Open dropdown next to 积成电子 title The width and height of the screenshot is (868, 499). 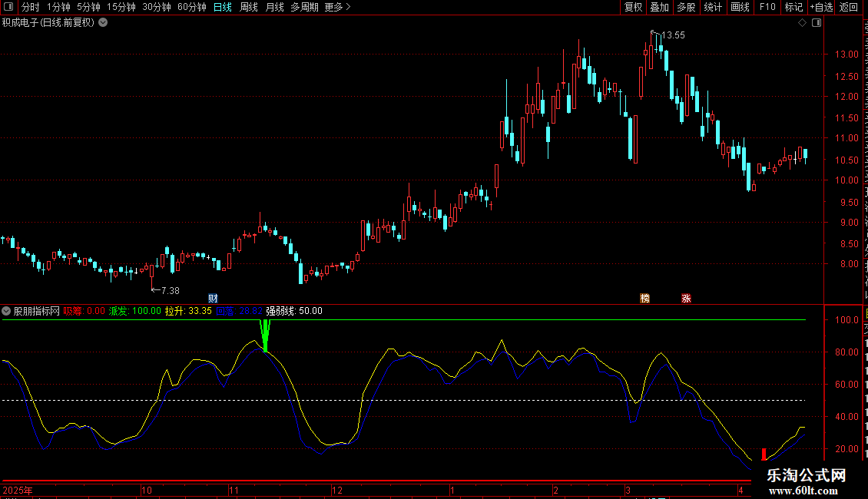[x=103, y=23]
